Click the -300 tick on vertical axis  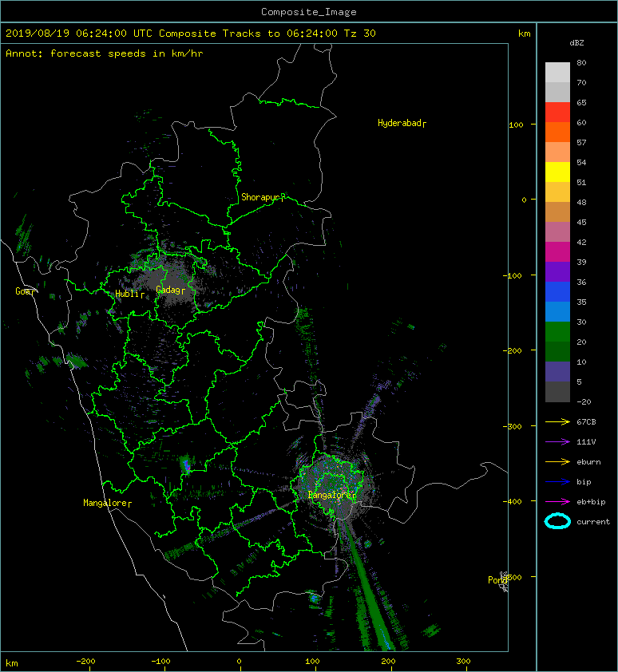[513, 426]
